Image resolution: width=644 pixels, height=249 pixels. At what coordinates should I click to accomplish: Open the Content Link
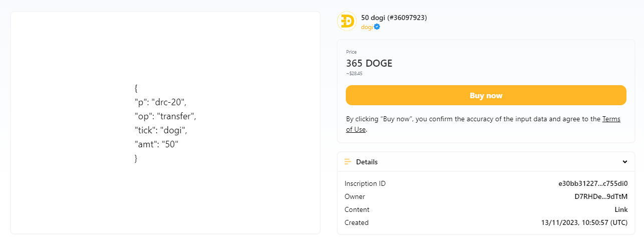[x=621, y=210]
